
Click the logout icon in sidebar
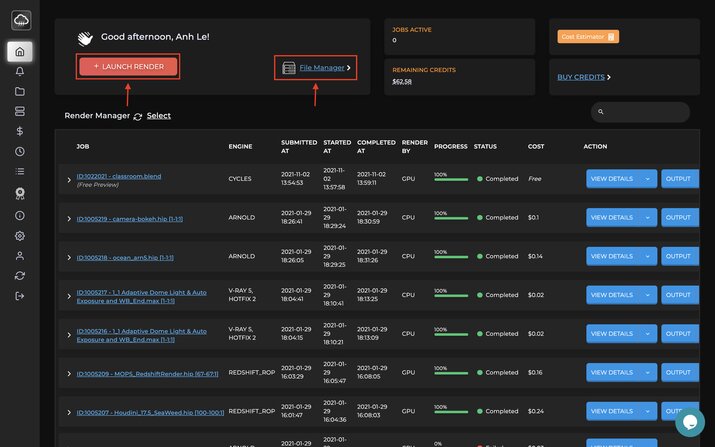[20, 296]
